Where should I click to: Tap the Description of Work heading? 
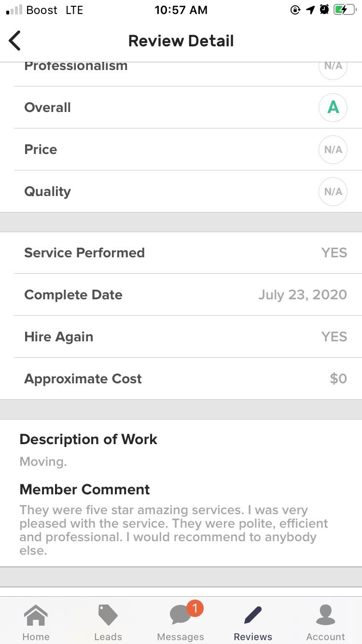click(x=88, y=439)
